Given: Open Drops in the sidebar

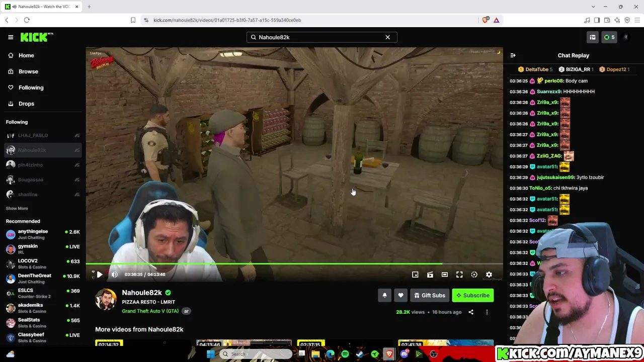Looking at the screenshot, I should click(x=26, y=104).
